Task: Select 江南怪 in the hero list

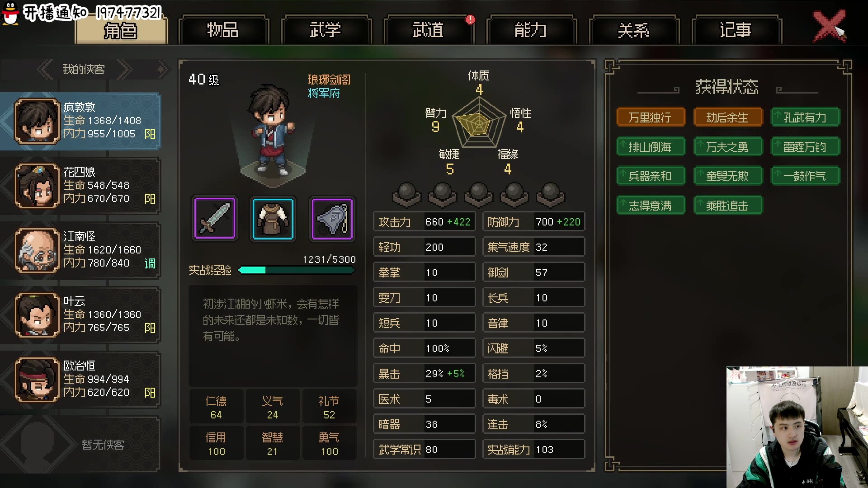Action: click(x=81, y=250)
